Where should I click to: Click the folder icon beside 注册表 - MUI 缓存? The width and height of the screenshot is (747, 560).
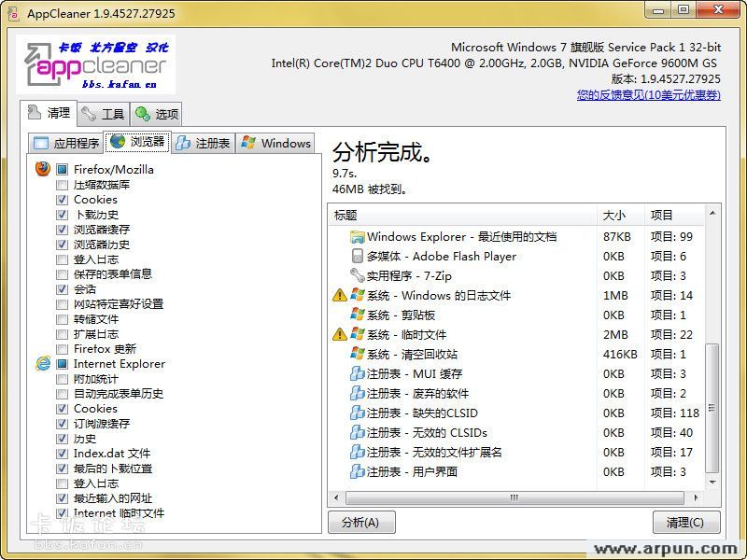[358, 373]
